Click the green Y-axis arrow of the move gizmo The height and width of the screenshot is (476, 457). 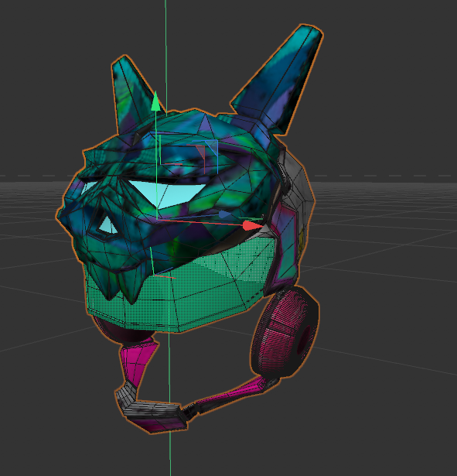click(155, 101)
